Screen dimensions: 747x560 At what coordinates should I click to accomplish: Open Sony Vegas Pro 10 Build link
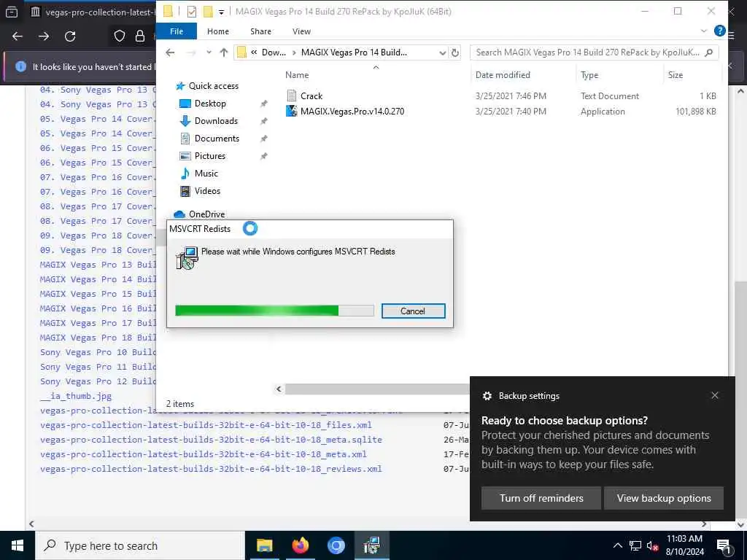coord(98,352)
